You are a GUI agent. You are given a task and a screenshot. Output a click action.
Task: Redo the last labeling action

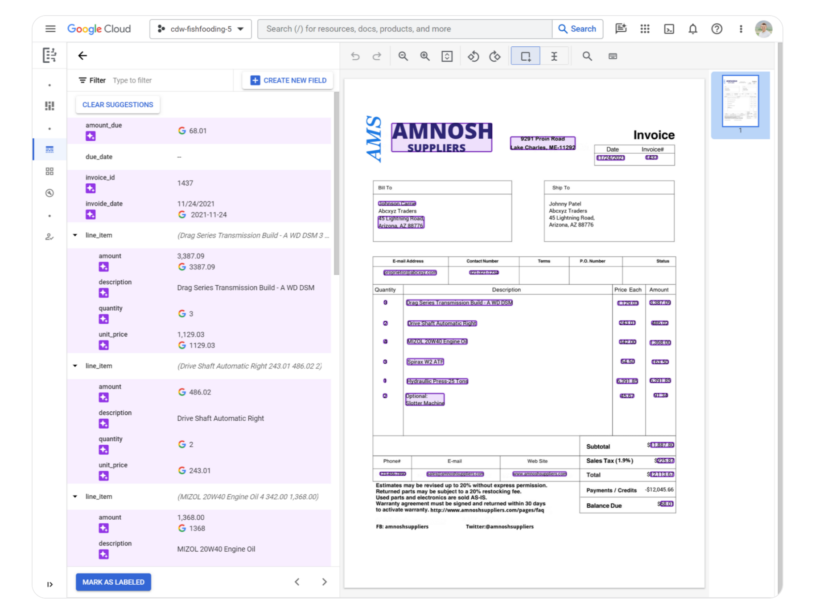click(377, 56)
